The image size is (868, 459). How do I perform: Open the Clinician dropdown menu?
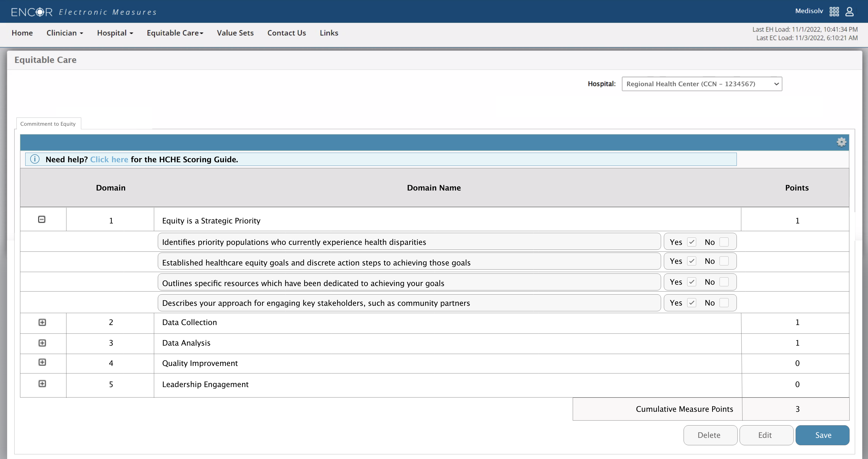tap(65, 33)
